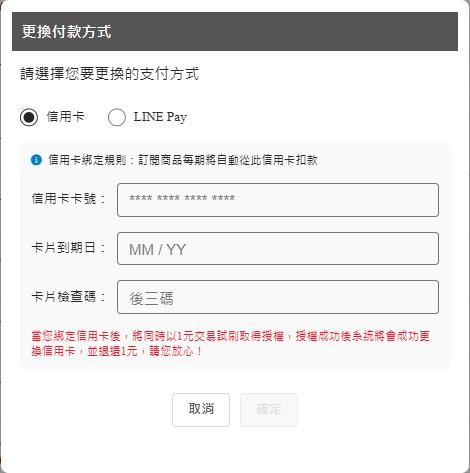Click the 信用卡卡號： field label

point(68,199)
